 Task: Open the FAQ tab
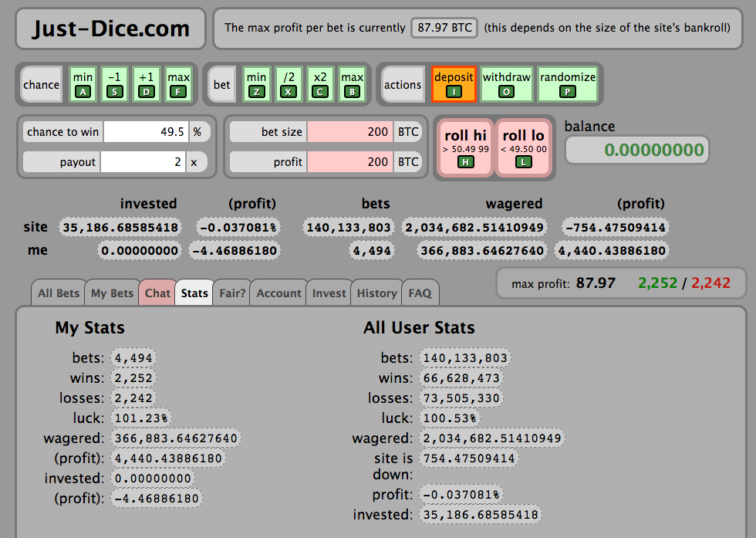[x=420, y=293]
